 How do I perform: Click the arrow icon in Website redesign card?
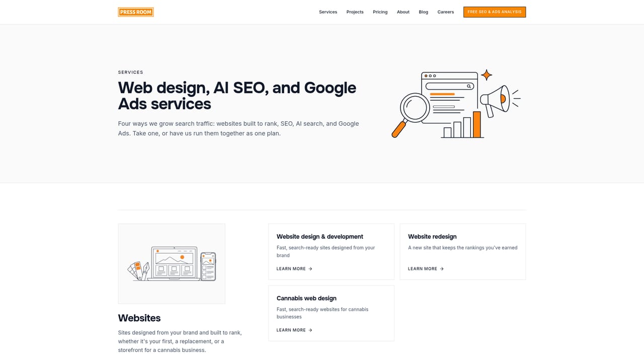click(x=442, y=269)
